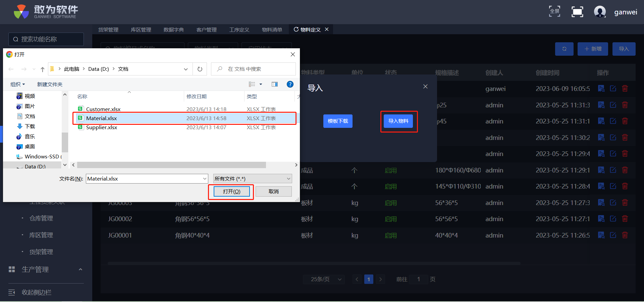This screenshot has width=644, height=302.
Task: Edit the row created 2023-05-25 11:29:4
Action: 613,154
